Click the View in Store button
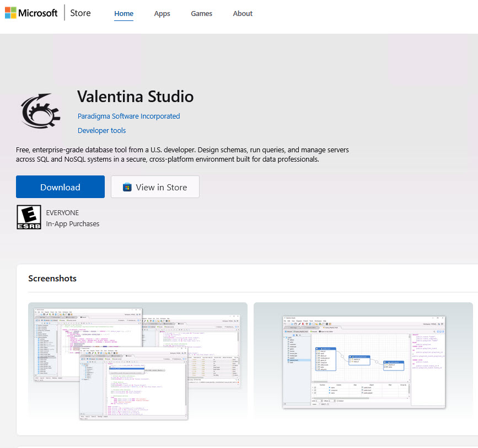Viewport: 478px width, 448px height. click(x=155, y=186)
